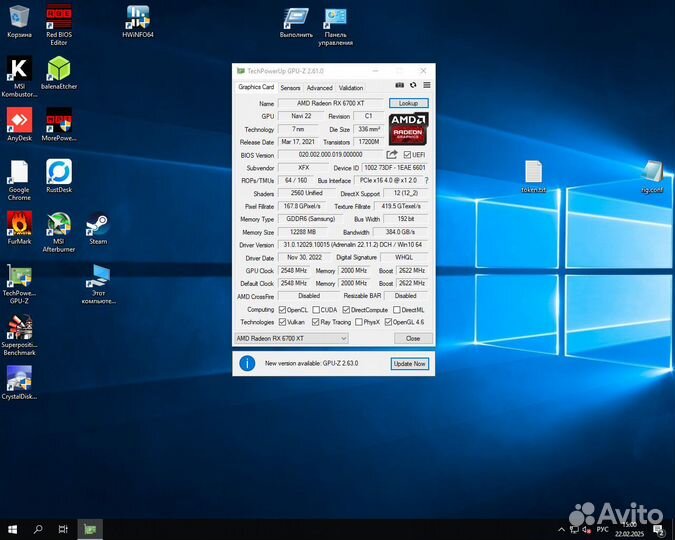
Task: Open GPU-Z hamburger menu icon
Action: (x=427, y=85)
